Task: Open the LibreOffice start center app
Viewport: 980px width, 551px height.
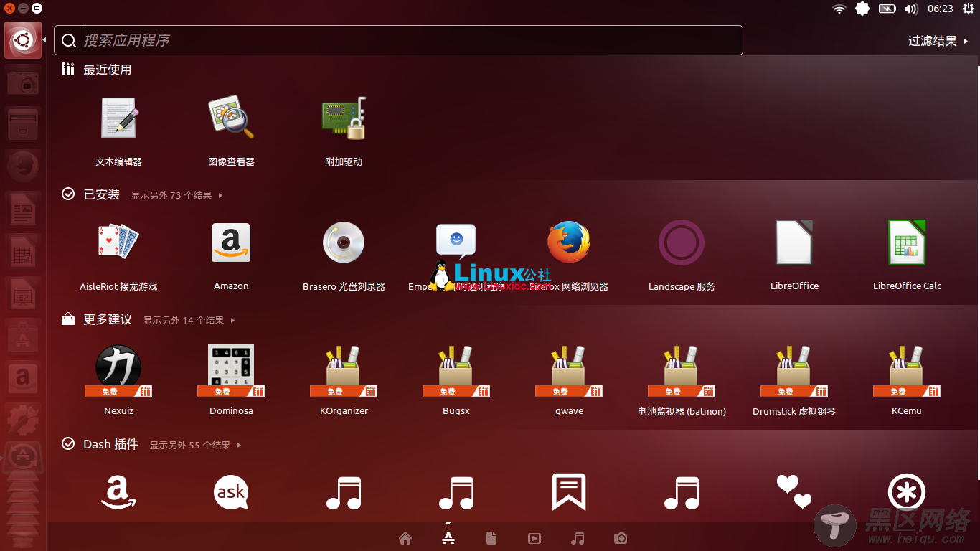Action: tap(794, 242)
